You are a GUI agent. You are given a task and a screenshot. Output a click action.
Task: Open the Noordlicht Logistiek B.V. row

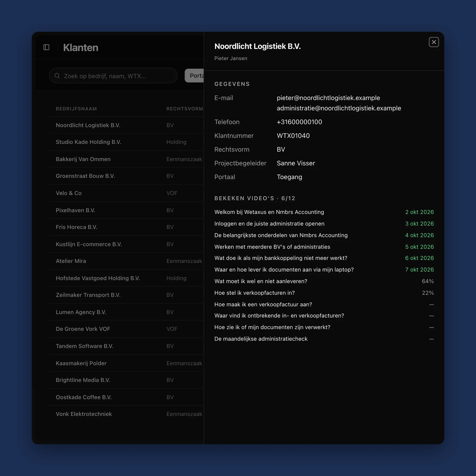[126, 125]
